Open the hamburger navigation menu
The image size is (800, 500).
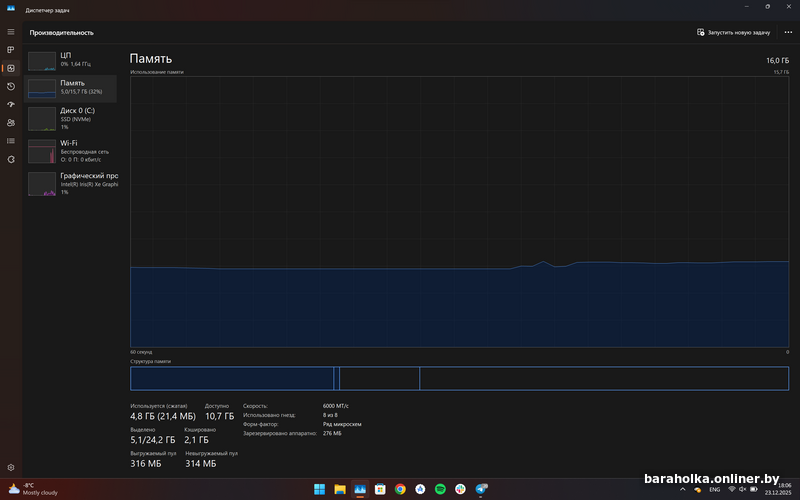[11, 32]
